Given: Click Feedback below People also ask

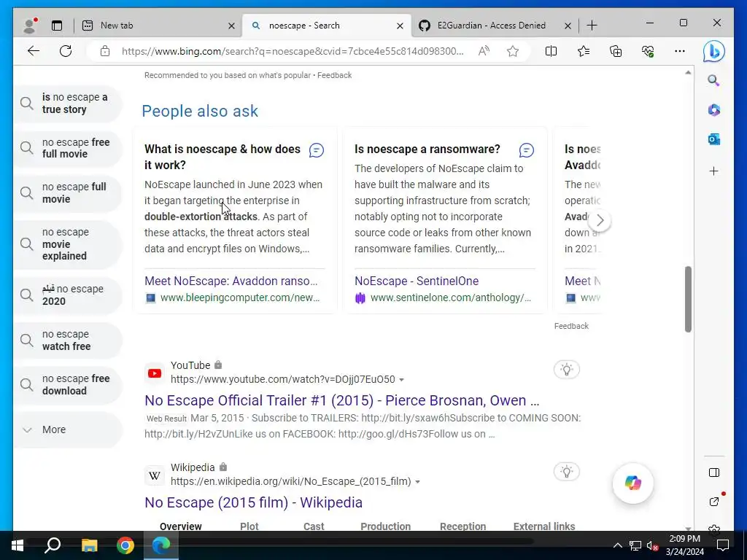Looking at the screenshot, I should [571, 326].
